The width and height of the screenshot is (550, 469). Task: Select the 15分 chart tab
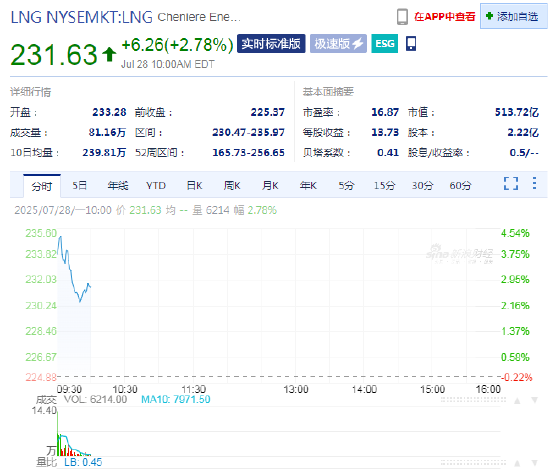click(384, 186)
